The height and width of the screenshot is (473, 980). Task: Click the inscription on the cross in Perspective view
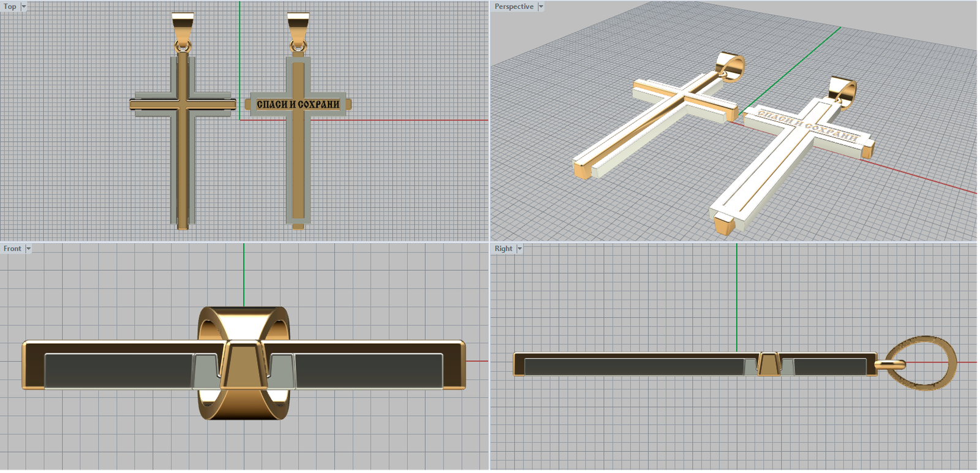pyautogui.click(x=807, y=125)
